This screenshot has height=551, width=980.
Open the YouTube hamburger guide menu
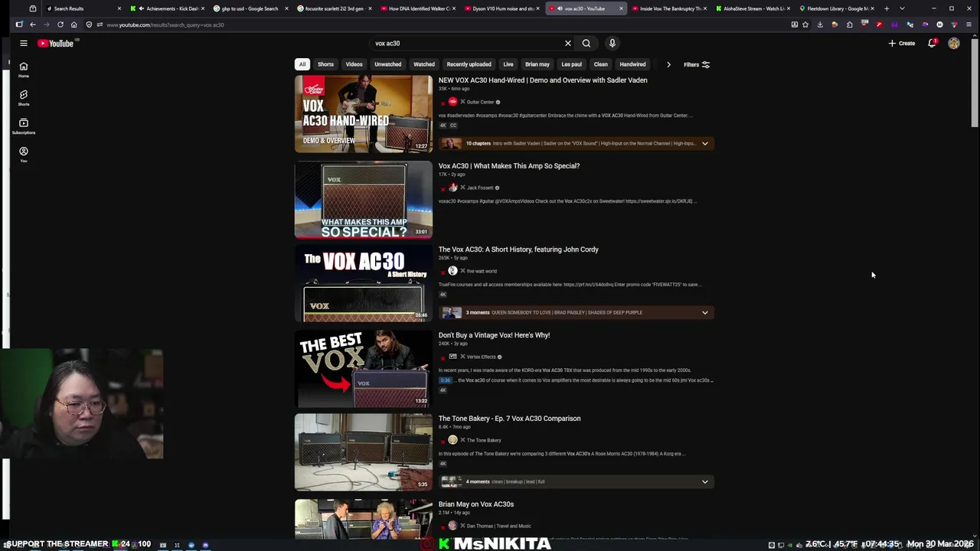[24, 44]
